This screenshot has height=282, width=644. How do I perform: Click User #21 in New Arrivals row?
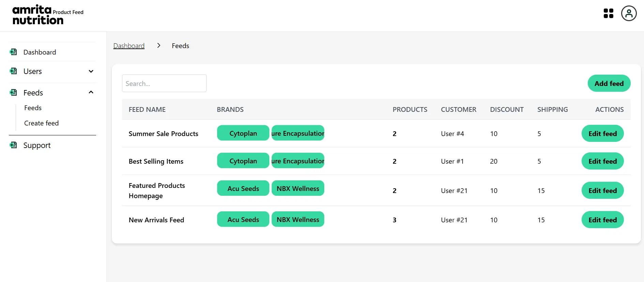pyautogui.click(x=454, y=220)
